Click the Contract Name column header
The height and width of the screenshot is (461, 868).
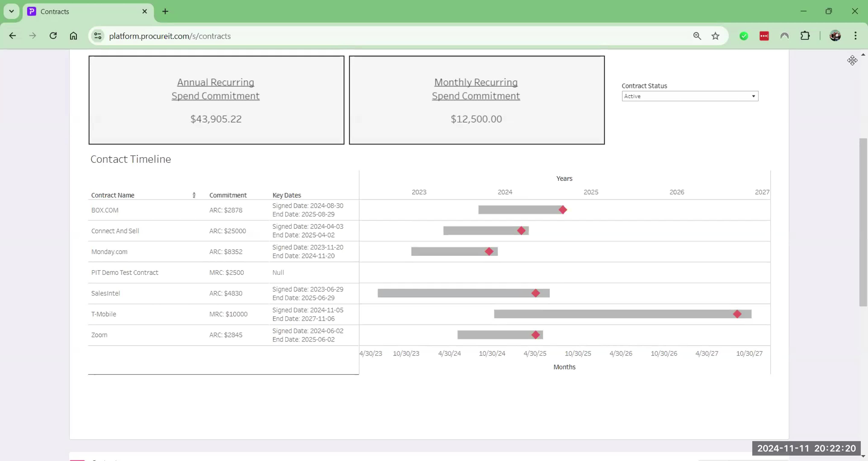pyautogui.click(x=113, y=195)
